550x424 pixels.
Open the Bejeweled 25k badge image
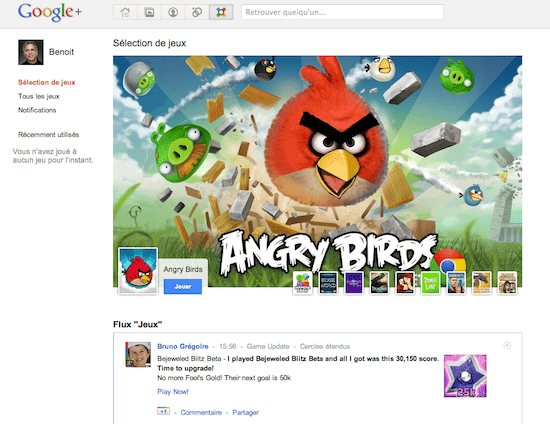click(x=465, y=376)
